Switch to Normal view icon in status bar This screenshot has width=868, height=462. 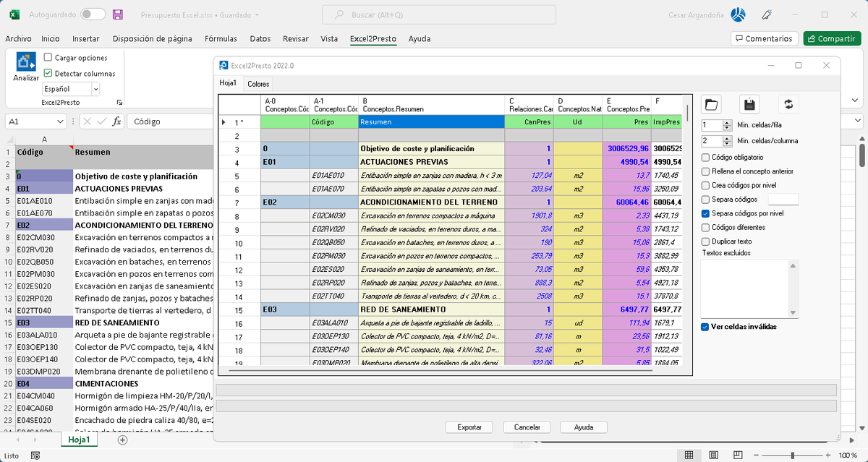pyautogui.click(x=689, y=455)
